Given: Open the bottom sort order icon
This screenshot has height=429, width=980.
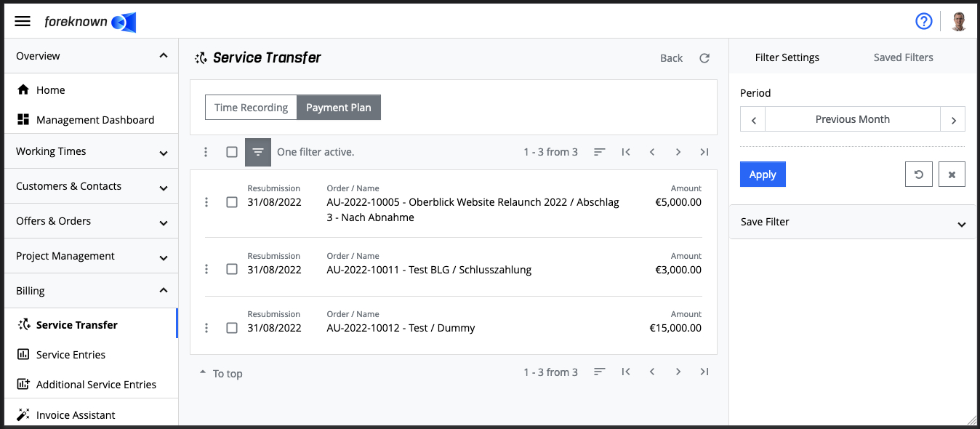Looking at the screenshot, I should [599, 372].
